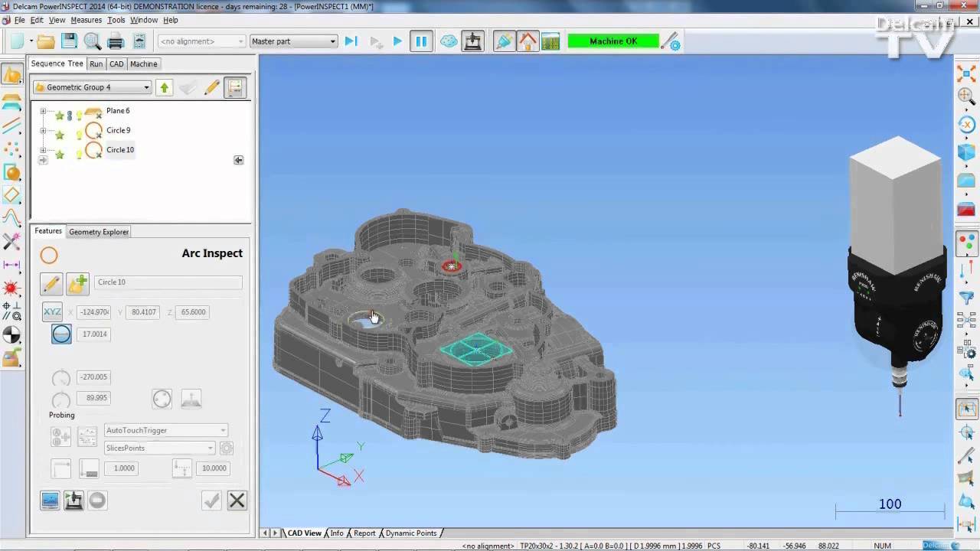Screen dimensions: 980x551
Task: Open the Master part dropdown
Action: 294,41
